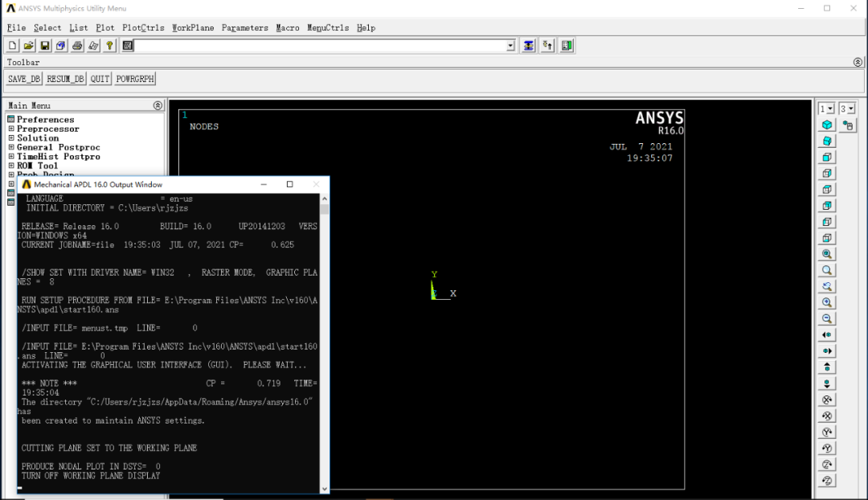This screenshot has width=868, height=500.
Task: Click the SAVE_DB toolbar button
Action: 24,80
